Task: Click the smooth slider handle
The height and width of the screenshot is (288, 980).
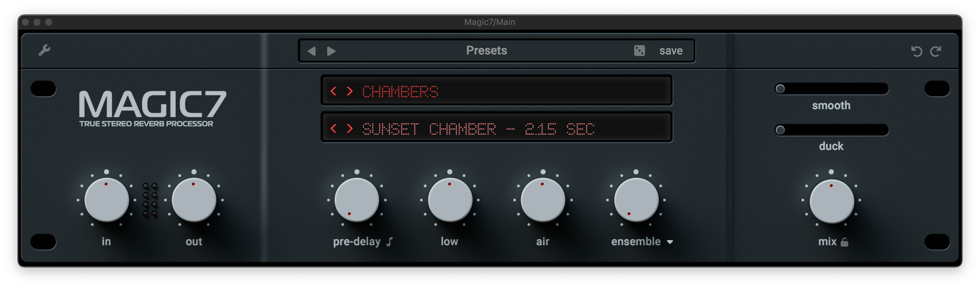Action: click(x=780, y=89)
